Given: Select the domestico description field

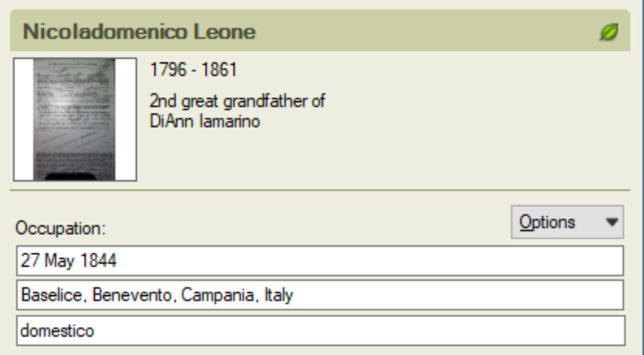Looking at the screenshot, I should (321, 330).
